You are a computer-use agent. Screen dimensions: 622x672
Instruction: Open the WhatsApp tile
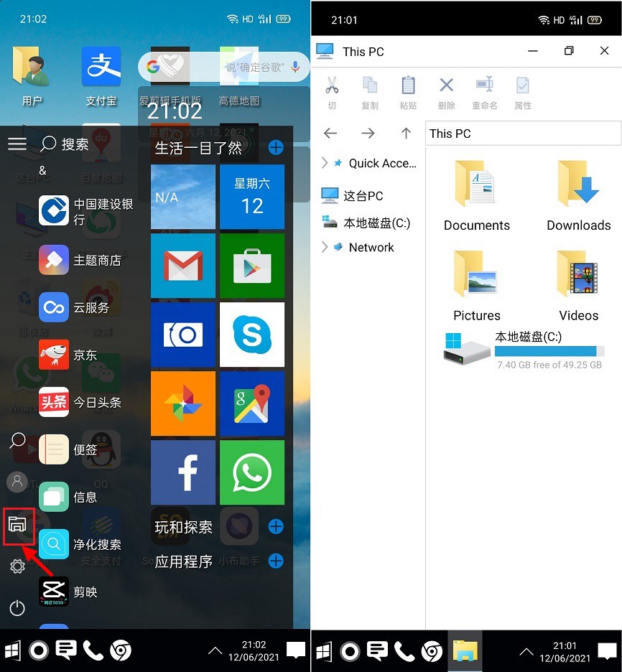pos(252,472)
